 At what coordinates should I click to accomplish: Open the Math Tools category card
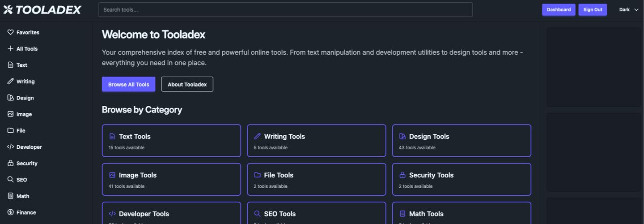[x=462, y=213]
